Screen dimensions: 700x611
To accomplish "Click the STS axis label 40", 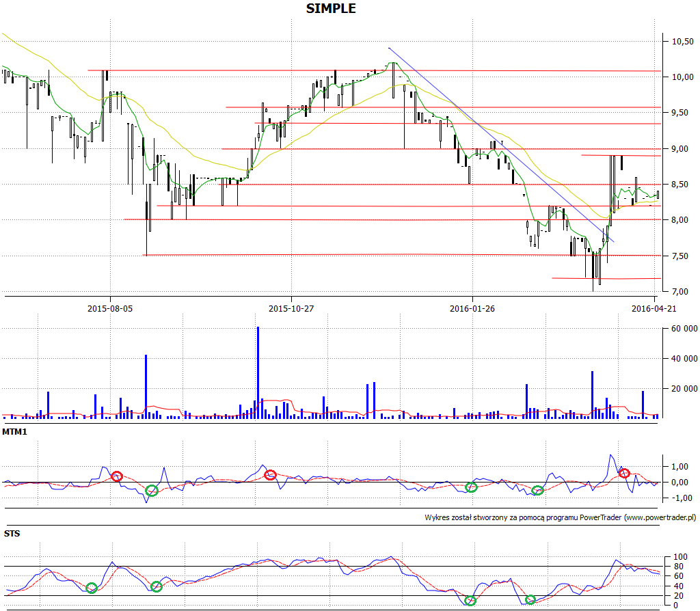I will [679, 586].
